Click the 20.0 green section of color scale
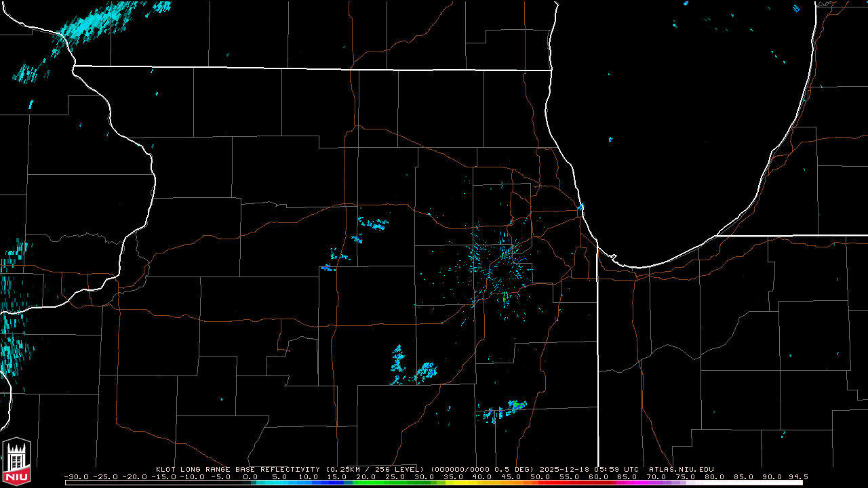This screenshot has width=868, height=488. [366, 483]
